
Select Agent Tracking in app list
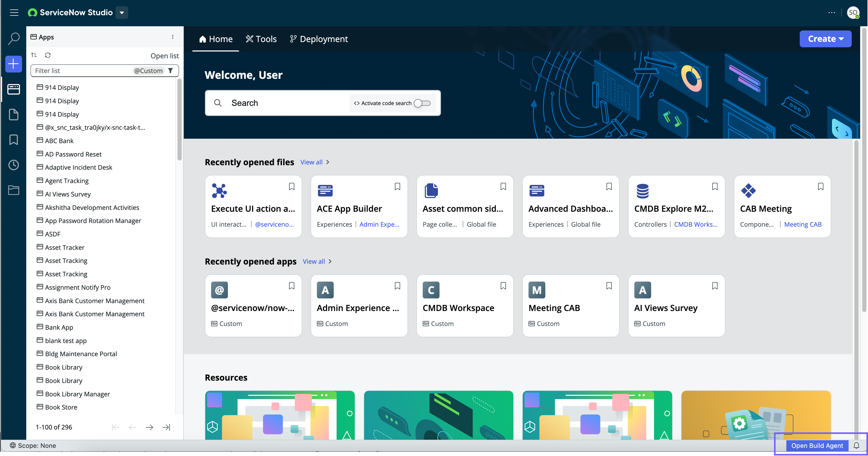pyautogui.click(x=67, y=181)
